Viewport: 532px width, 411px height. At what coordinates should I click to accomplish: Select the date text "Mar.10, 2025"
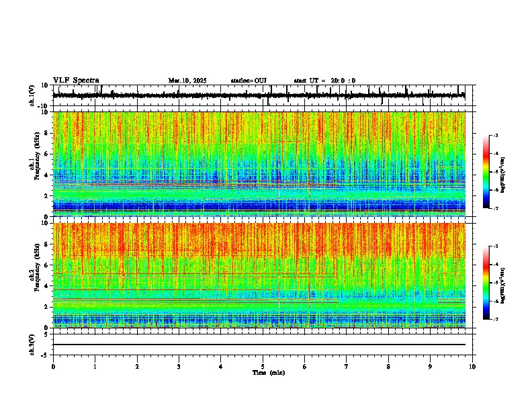(x=187, y=81)
